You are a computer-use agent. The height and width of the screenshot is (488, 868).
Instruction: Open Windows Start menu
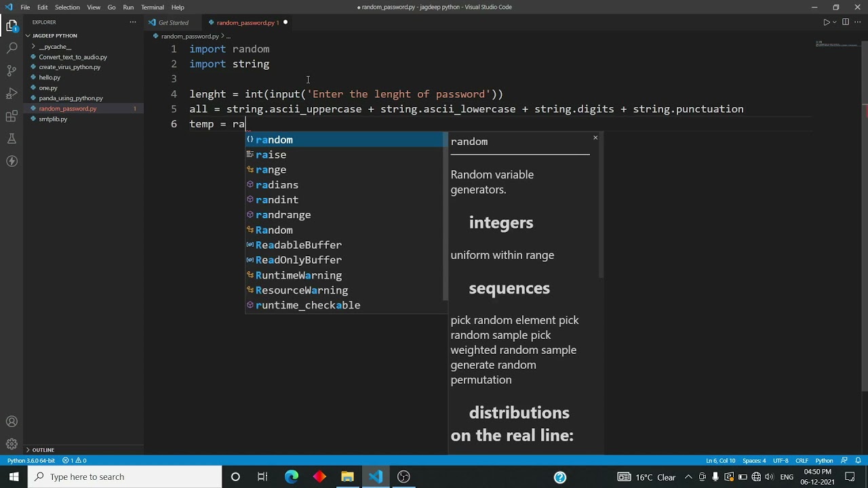[14, 476]
